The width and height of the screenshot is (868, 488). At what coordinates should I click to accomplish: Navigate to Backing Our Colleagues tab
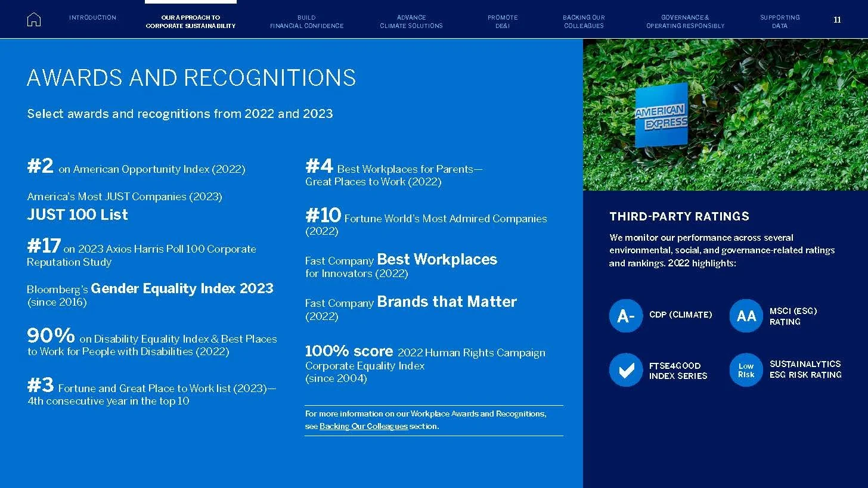tap(584, 22)
